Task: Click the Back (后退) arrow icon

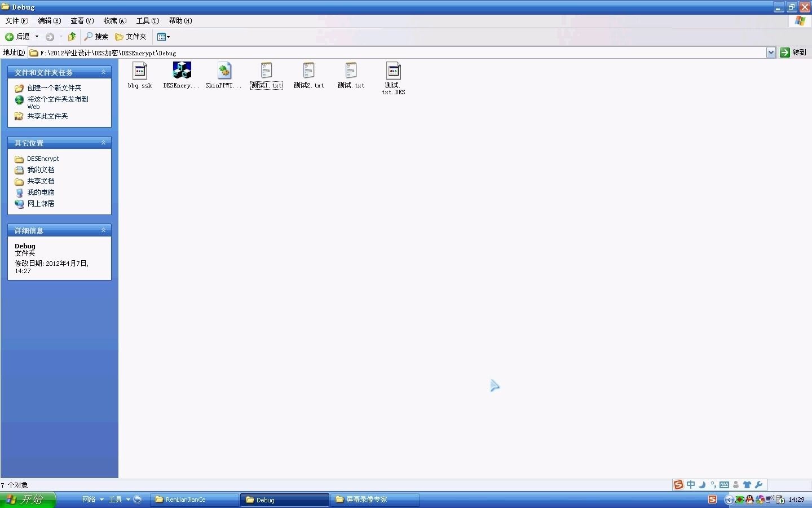Action: pyautogui.click(x=10, y=37)
